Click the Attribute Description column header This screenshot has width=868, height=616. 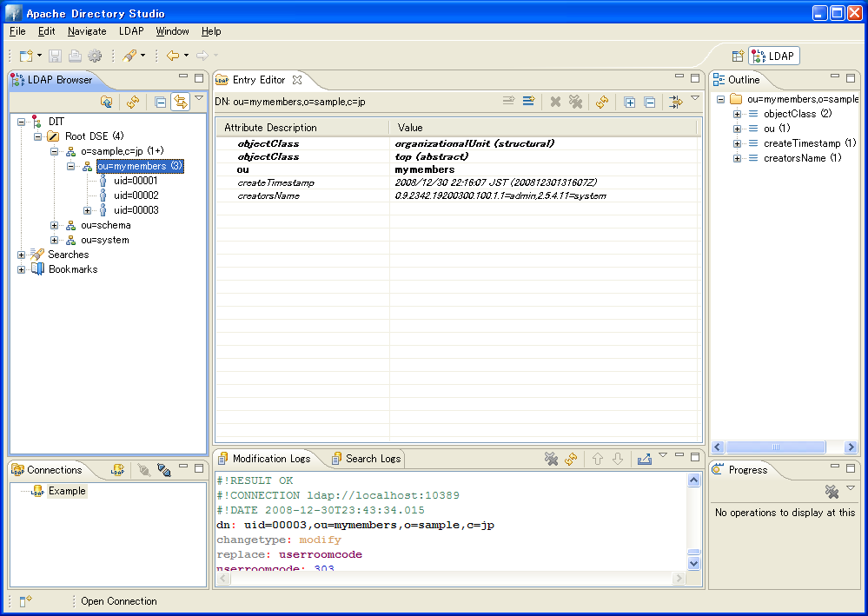click(302, 128)
